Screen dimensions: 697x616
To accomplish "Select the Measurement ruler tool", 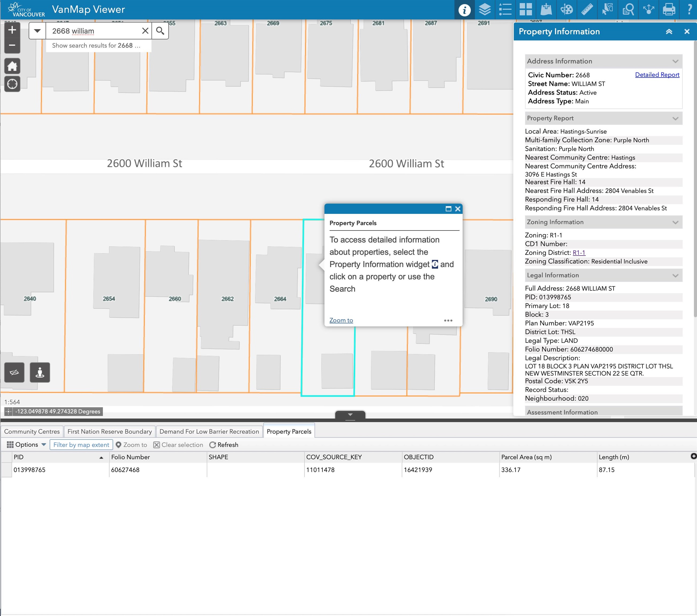I will pyautogui.click(x=587, y=10).
